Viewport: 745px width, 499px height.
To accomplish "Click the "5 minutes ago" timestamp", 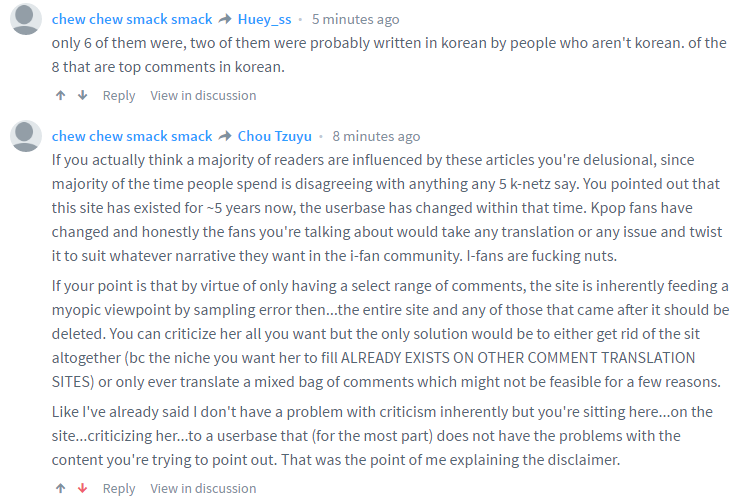I will pos(355,19).
